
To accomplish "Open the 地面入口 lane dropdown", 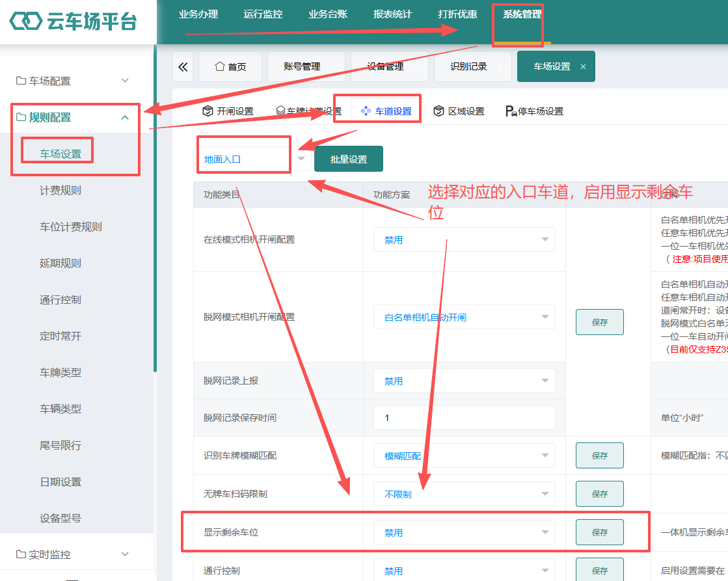I will [x=252, y=159].
